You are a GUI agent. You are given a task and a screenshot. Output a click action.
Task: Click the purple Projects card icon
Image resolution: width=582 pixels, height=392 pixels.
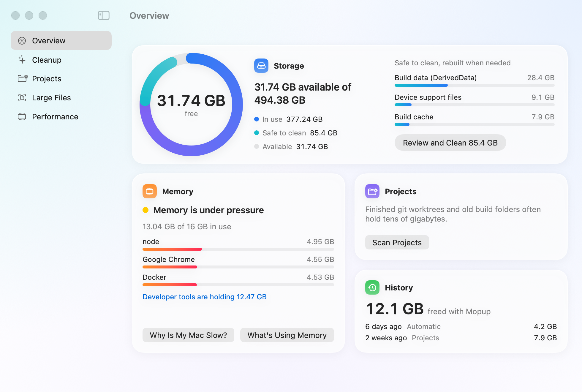click(372, 191)
